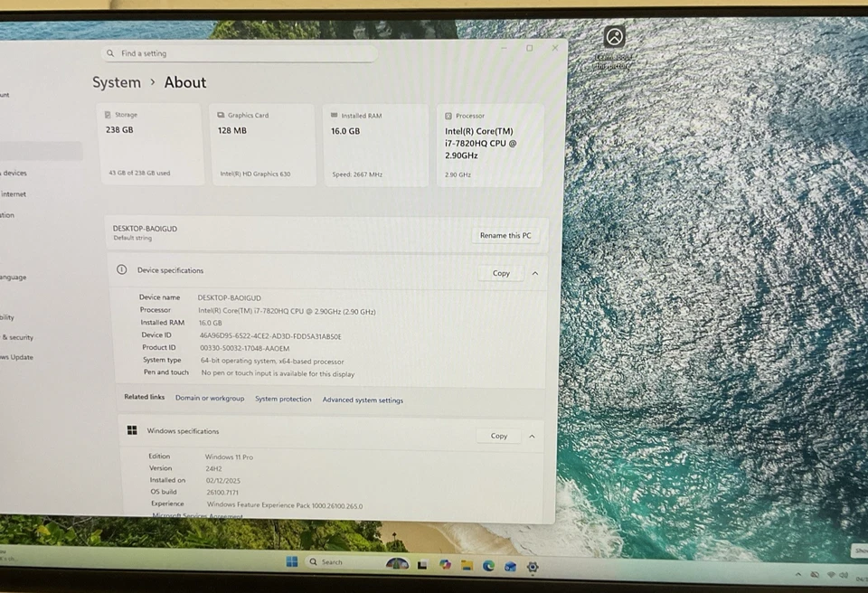Collapse the Device specifications section

(x=535, y=274)
